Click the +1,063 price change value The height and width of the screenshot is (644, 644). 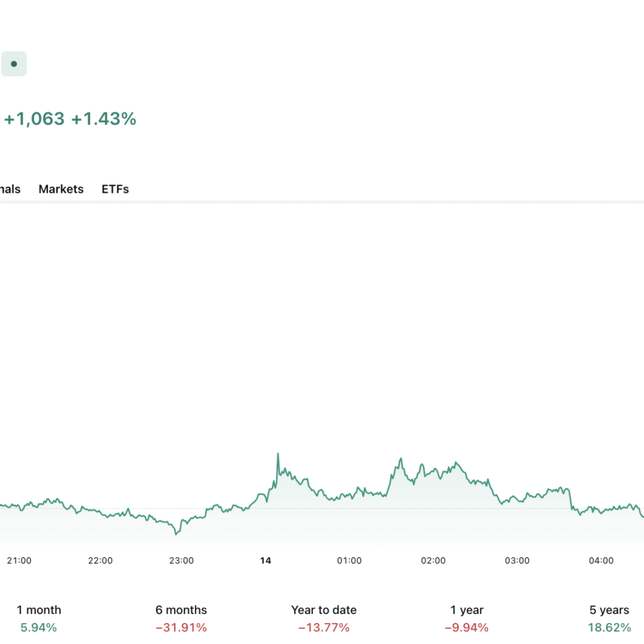tap(34, 119)
